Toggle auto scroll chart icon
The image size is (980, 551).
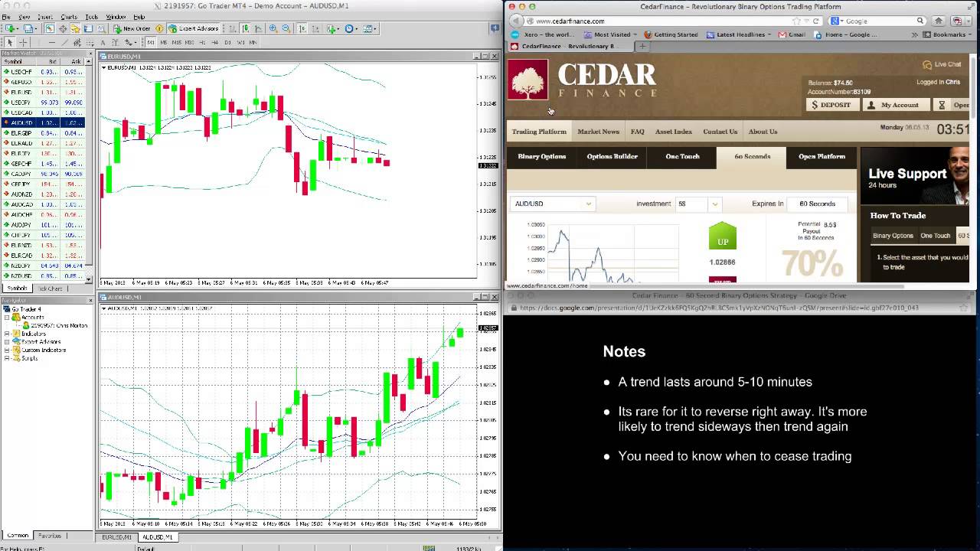coord(303,28)
